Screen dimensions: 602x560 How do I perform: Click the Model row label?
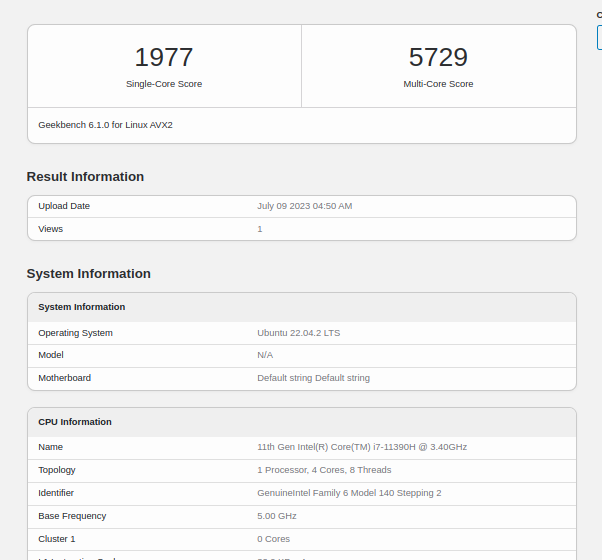click(51, 355)
